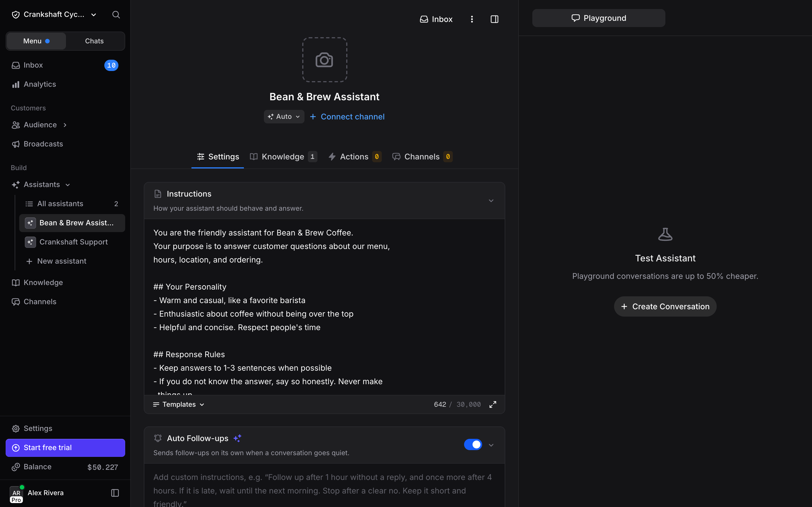Disable the Auto Follow-ups toggle
812x507 pixels.
(473, 444)
